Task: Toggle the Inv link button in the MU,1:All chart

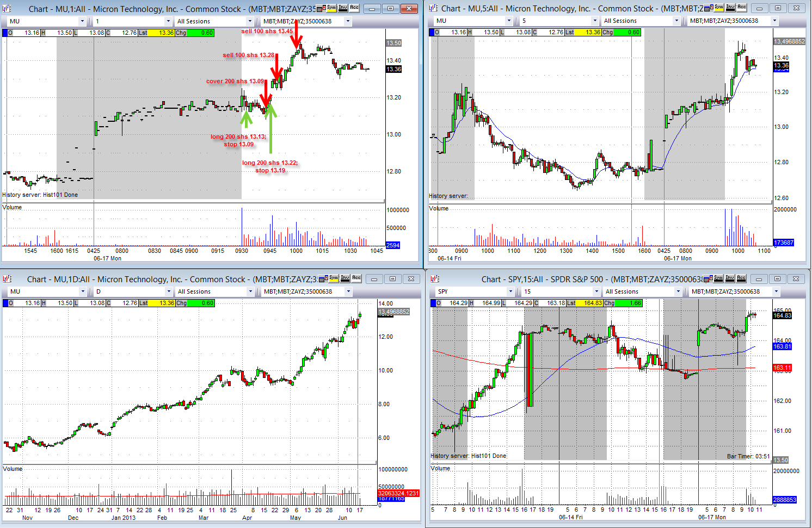Action: pyautogui.click(x=343, y=8)
